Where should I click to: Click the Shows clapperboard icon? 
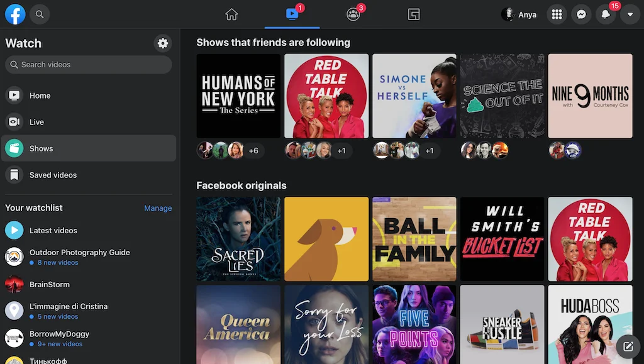[14, 148]
